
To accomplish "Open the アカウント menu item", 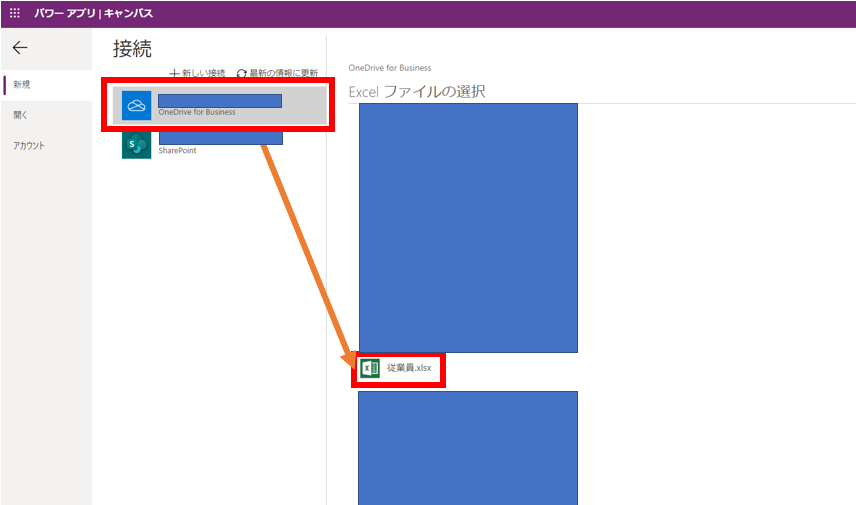I will (x=46, y=146).
